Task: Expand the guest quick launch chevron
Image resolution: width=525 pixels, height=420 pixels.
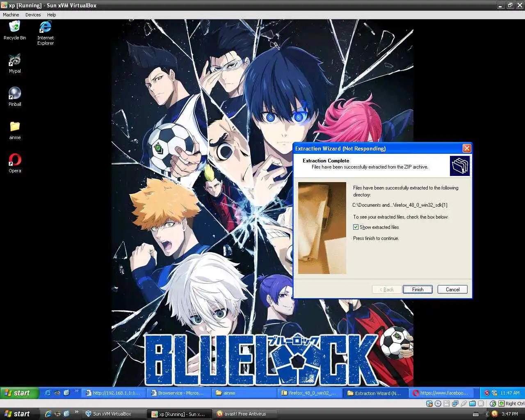Action: tap(77, 391)
